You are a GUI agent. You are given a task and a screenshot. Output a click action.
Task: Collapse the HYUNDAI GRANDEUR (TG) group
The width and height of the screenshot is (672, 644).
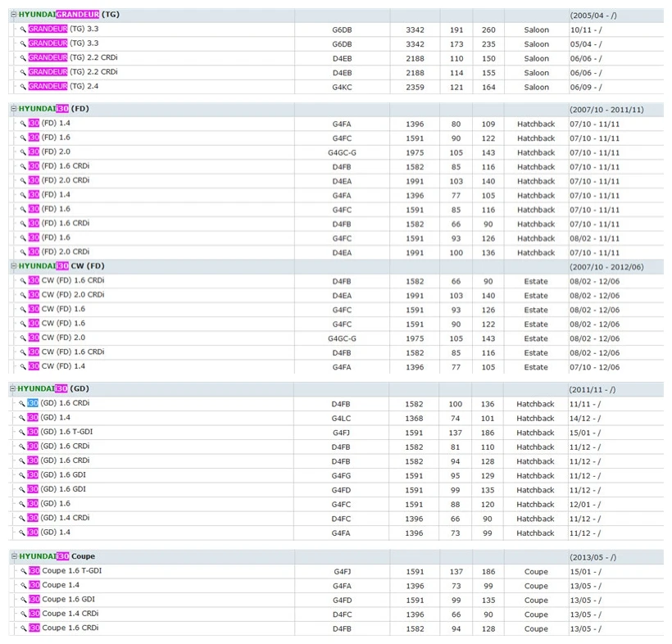pyautogui.click(x=13, y=14)
